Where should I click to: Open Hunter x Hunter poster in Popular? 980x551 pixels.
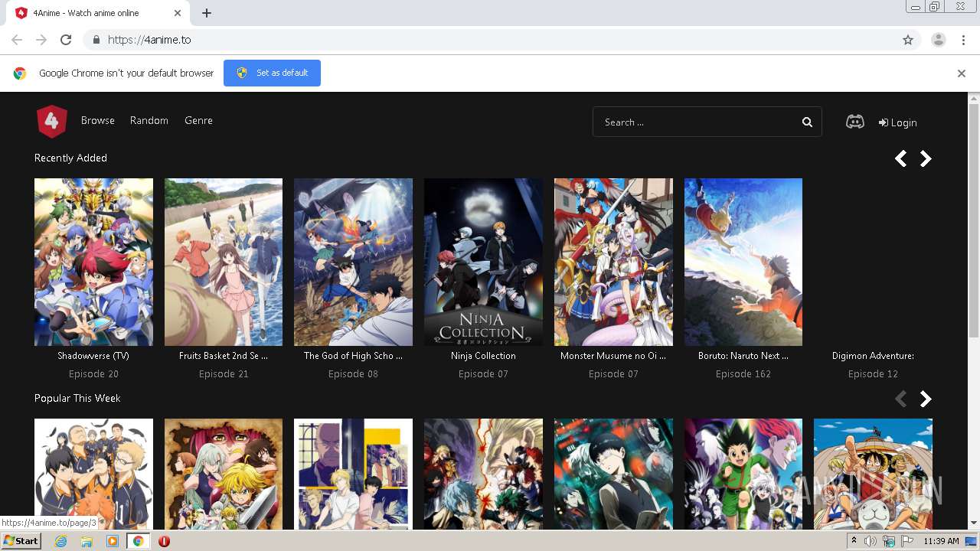tap(743, 474)
